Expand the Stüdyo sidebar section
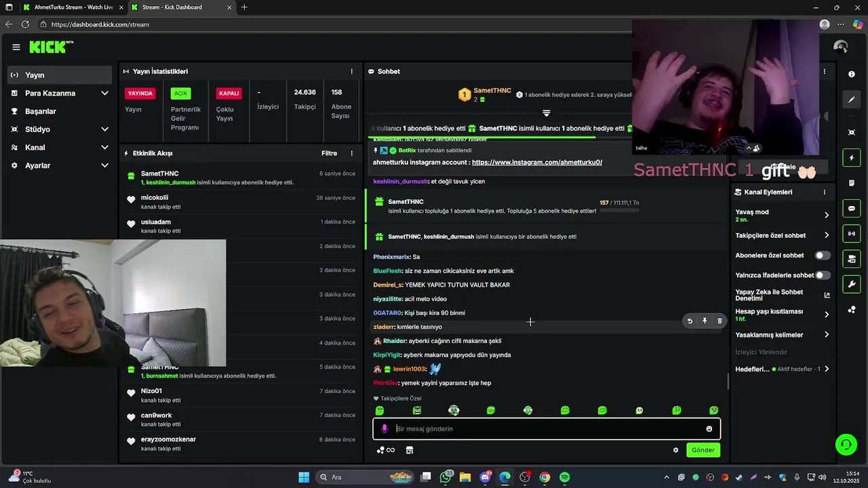The height and width of the screenshot is (488, 868). click(104, 129)
